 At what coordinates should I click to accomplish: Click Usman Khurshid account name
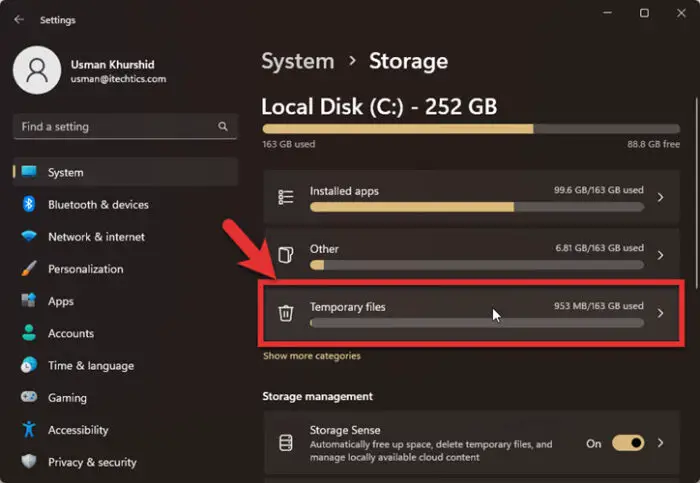tap(112, 64)
